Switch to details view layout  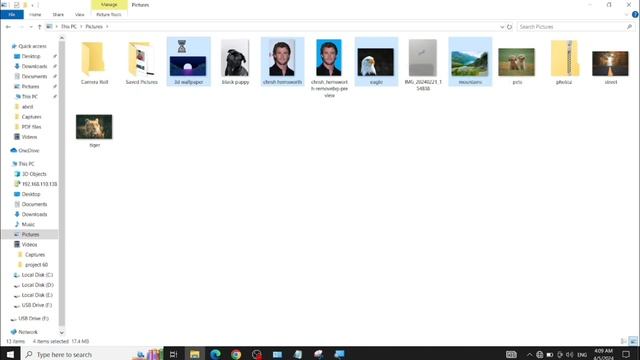[624, 341]
